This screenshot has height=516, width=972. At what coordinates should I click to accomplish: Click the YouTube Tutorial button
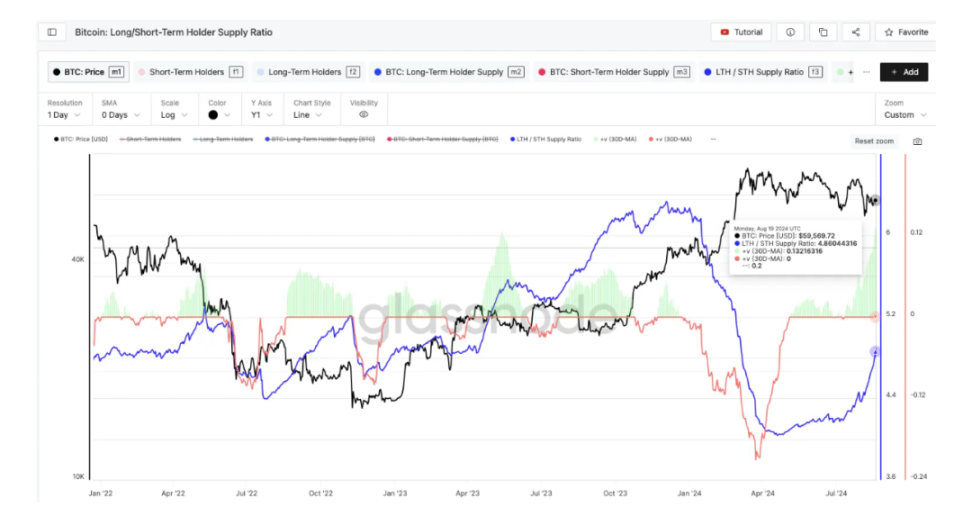(x=740, y=32)
